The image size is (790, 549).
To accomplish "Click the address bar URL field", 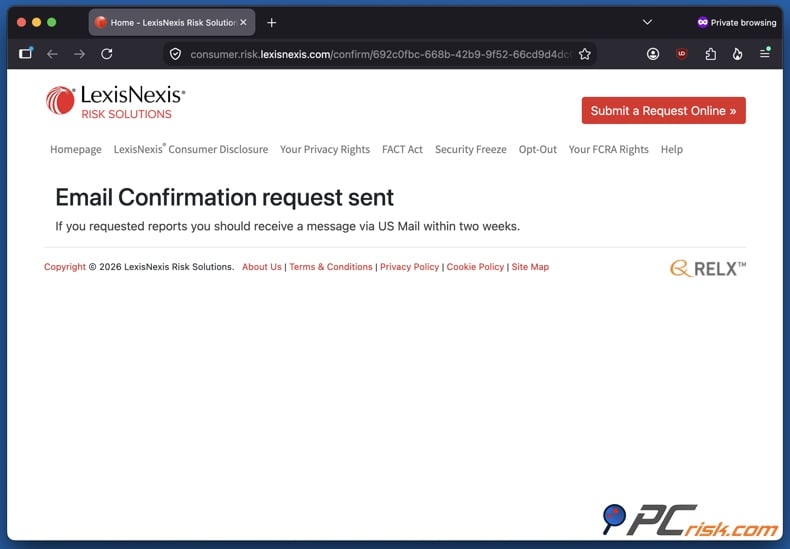I will [x=380, y=54].
